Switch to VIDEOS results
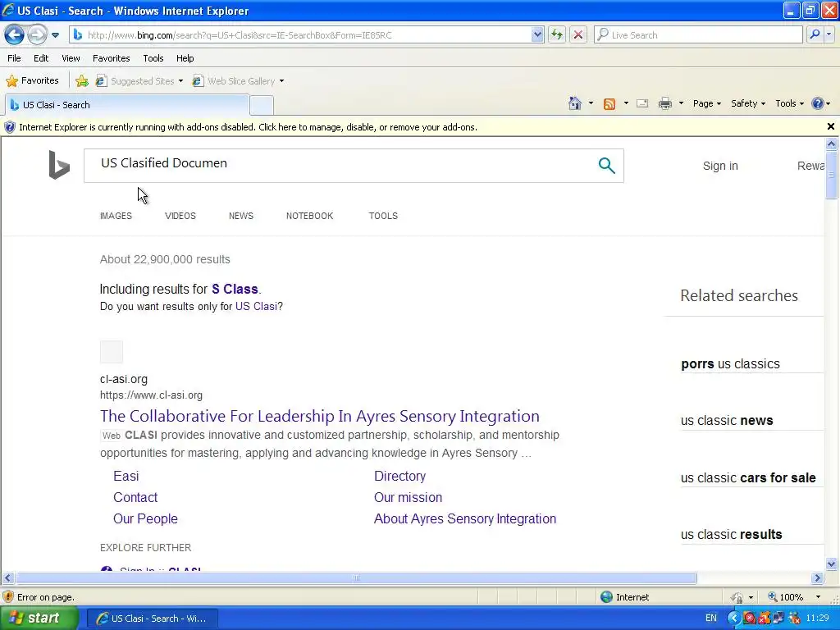This screenshot has width=840, height=630. click(x=180, y=216)
